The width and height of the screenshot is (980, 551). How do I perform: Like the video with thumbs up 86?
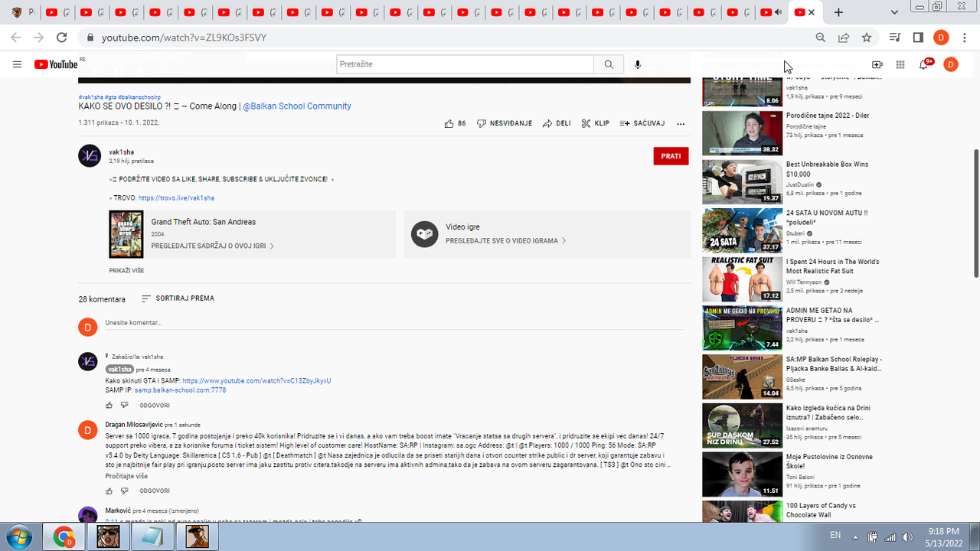pyautogui.click(x=455, y=123)
